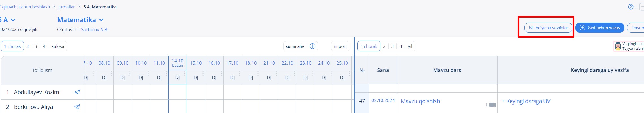Open the Matematika subject dropdown
The image size is (644, 113).
101,20
